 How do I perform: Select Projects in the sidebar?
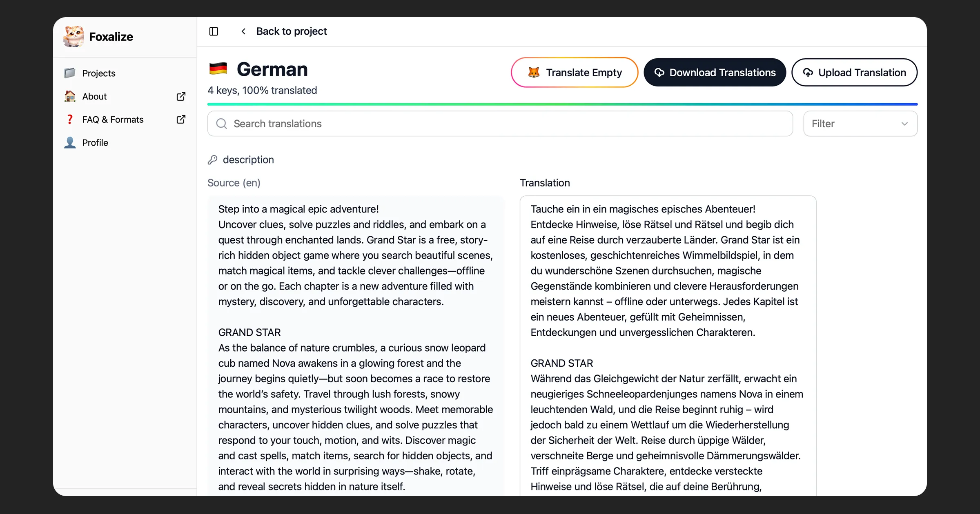(x=98, y=73)
